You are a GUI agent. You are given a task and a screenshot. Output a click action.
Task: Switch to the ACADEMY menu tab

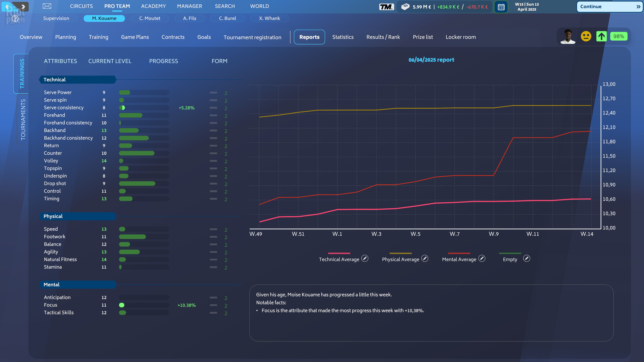point(153,6)
